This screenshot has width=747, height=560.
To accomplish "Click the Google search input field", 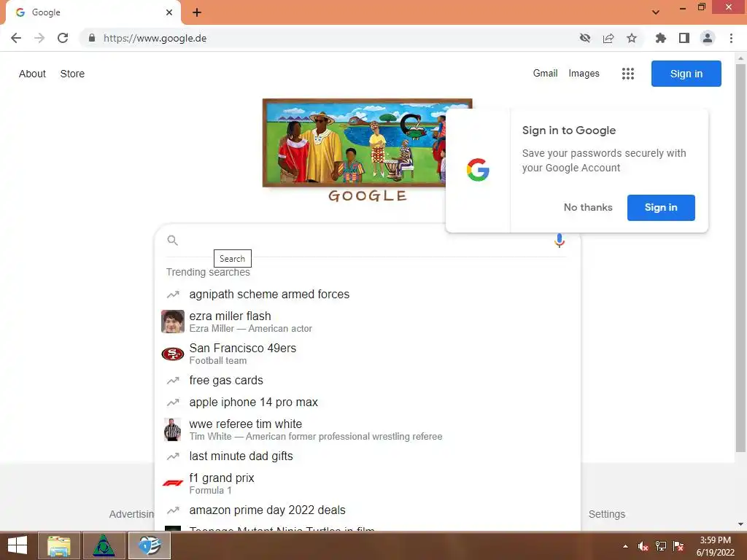I will [x=365, y=241].
